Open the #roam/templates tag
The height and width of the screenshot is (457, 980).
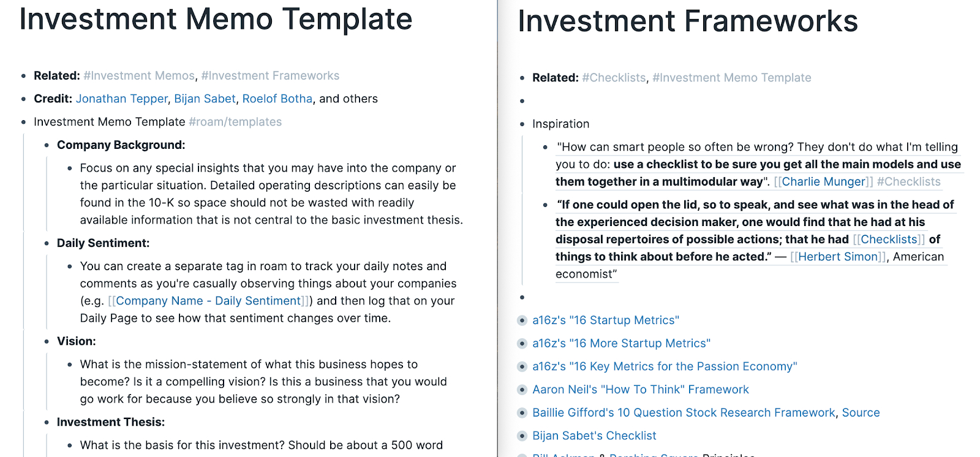(235, 122)
